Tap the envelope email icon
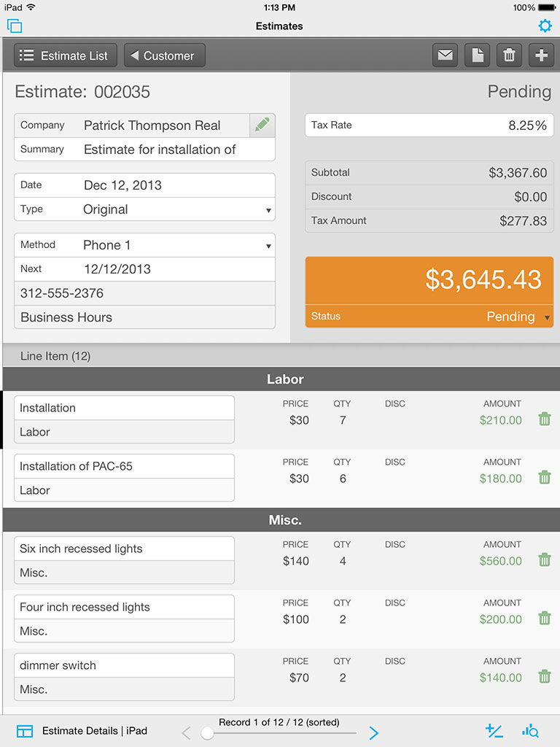 [x=445, y=55]
